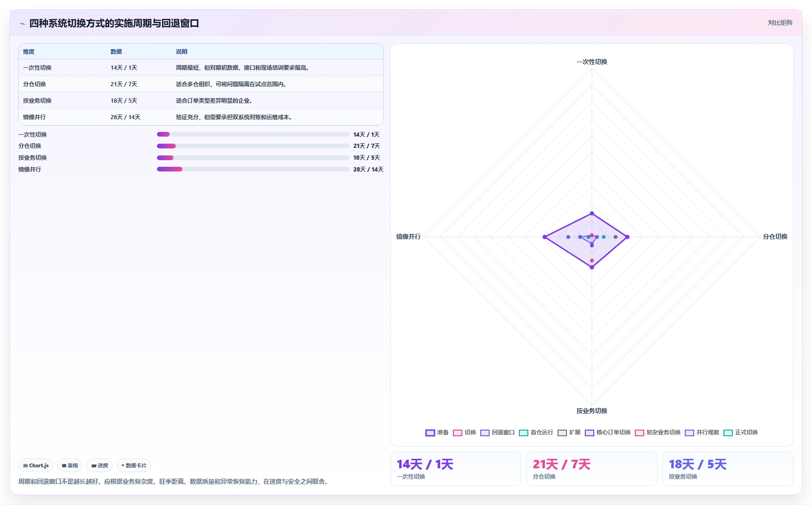This screenshot has width=812, height=505.
Task: Click the 分仓切换 progress bar
Action: [x=253, y=146]
